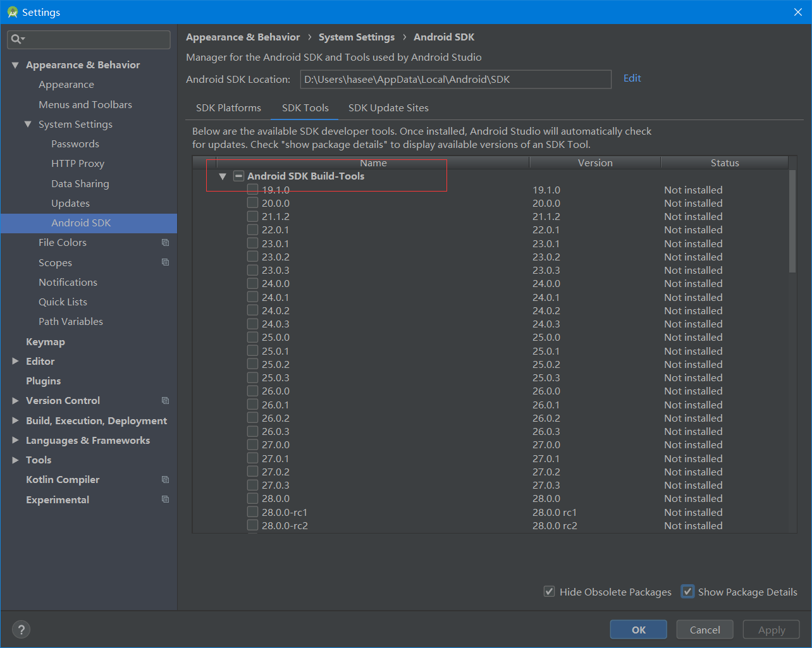Click the Cancel button
Screen dimensions: 812x648
pyautogui.click(x=705, y=630)
